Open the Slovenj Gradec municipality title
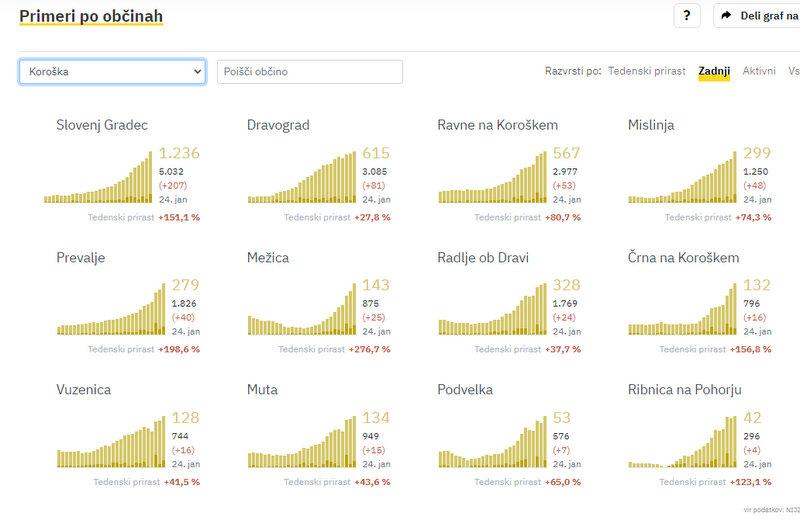This screenshot has width=800, height=520. [102, 125]
